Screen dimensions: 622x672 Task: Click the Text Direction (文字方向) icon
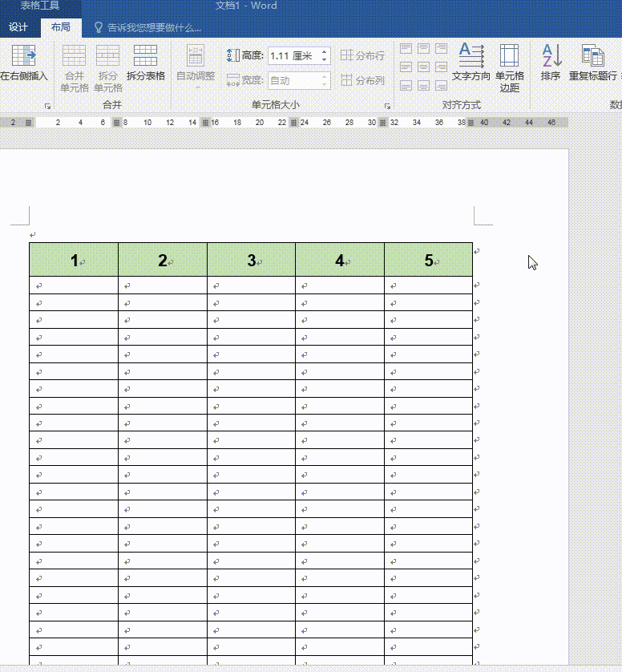tap(471, 55)
